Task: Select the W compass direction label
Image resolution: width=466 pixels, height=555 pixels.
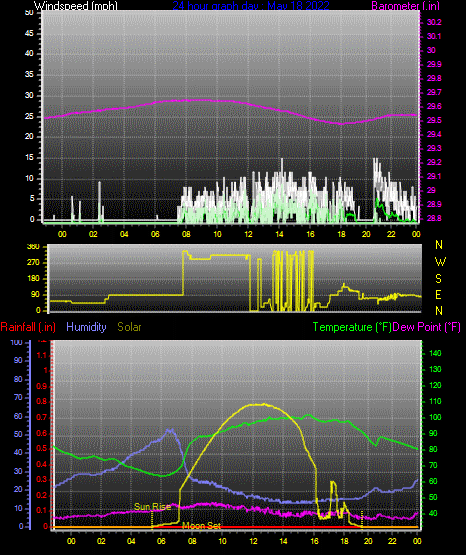Action: [x=440, y=262]
